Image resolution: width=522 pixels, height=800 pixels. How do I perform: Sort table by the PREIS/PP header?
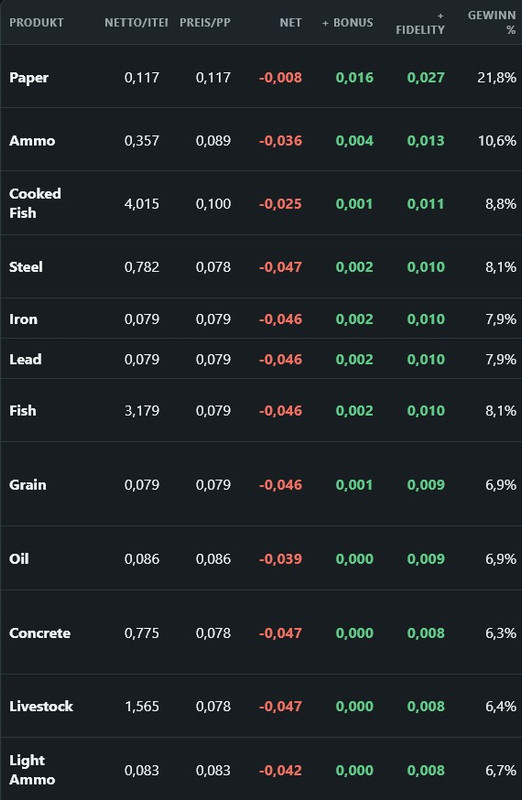[x=205, y=22]
